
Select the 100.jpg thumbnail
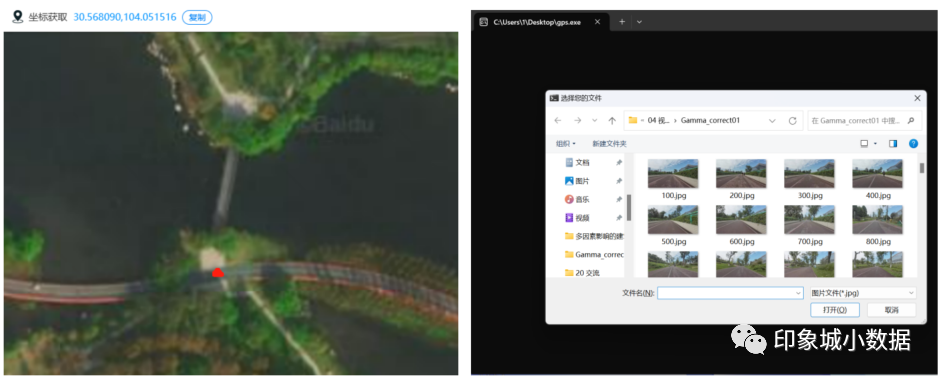click(673, 174)
